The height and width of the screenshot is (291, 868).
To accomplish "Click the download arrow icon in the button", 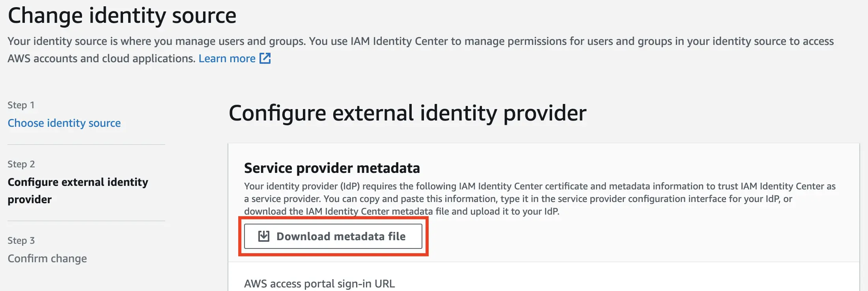I will 263,236.
